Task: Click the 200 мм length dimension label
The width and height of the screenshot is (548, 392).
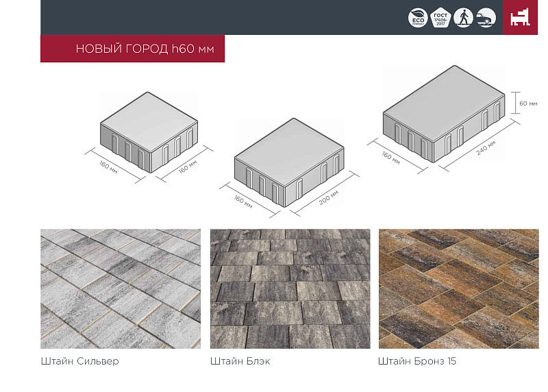Action: 329,197
